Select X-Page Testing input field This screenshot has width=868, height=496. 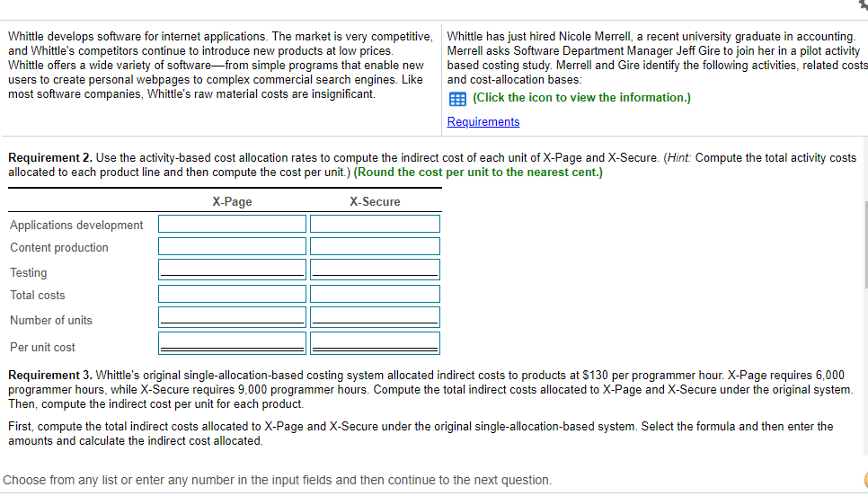232,270
